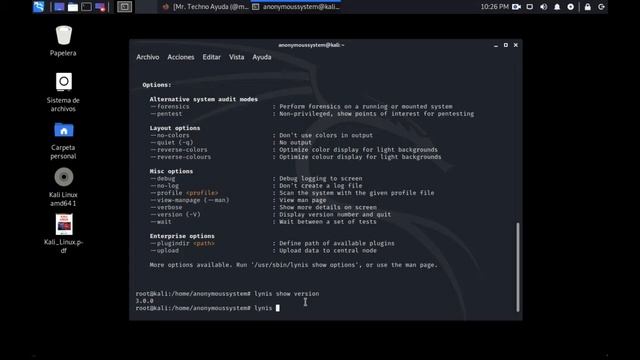Click the terminal vertical scrollbar handle
This screenshot has width=640, height=360.
518,267
